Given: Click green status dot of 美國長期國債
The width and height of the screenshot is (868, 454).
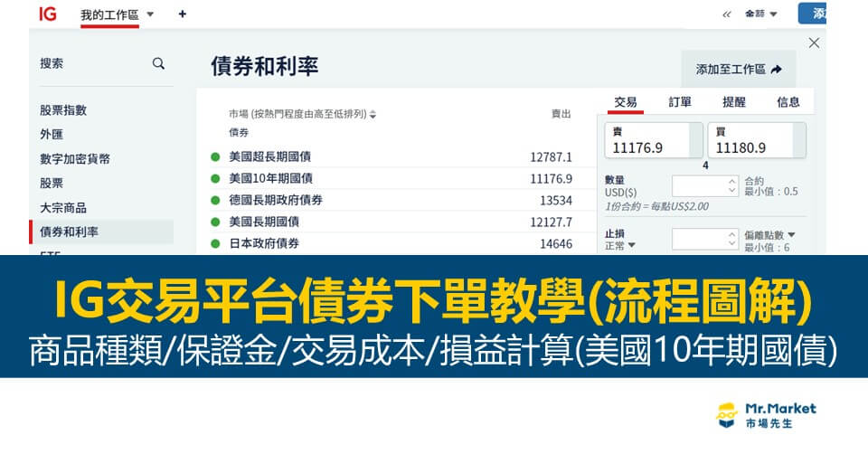Looking at the screenshot, I should (215, 222).
